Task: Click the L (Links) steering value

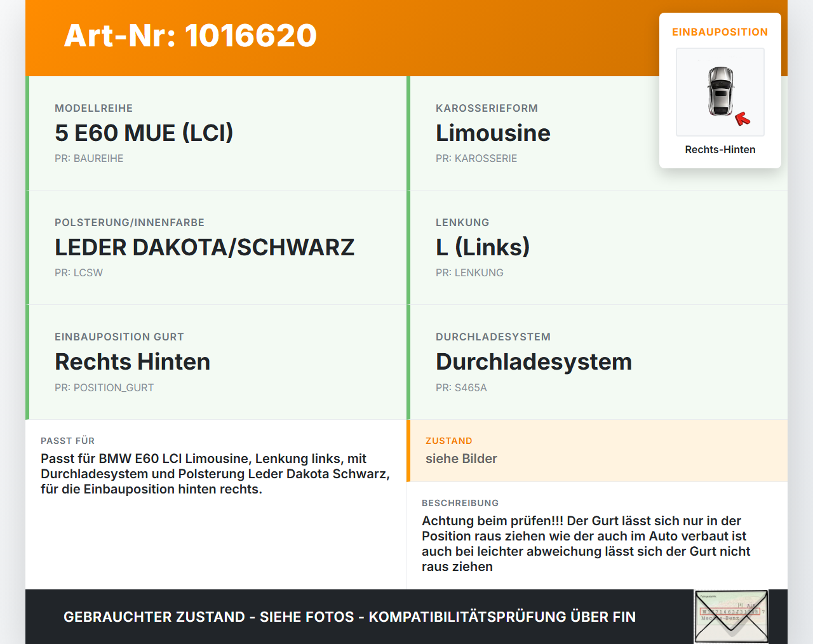Action: 483,247
